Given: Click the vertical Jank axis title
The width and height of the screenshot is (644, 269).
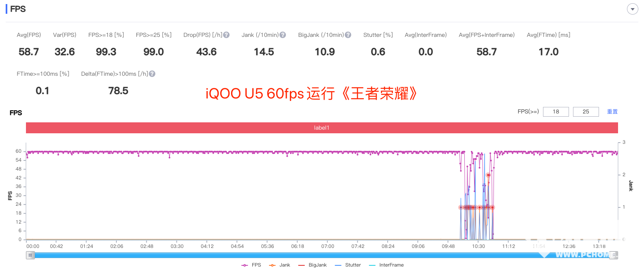Looking at the screenshot, I should click(631, 186).
